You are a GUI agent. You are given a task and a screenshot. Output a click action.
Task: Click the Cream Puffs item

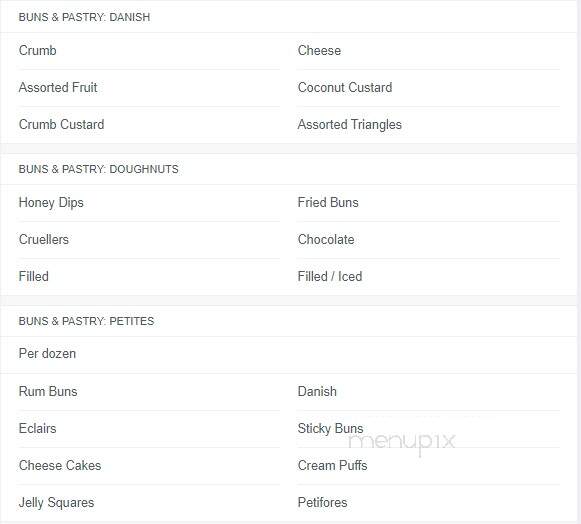point(332,465)
